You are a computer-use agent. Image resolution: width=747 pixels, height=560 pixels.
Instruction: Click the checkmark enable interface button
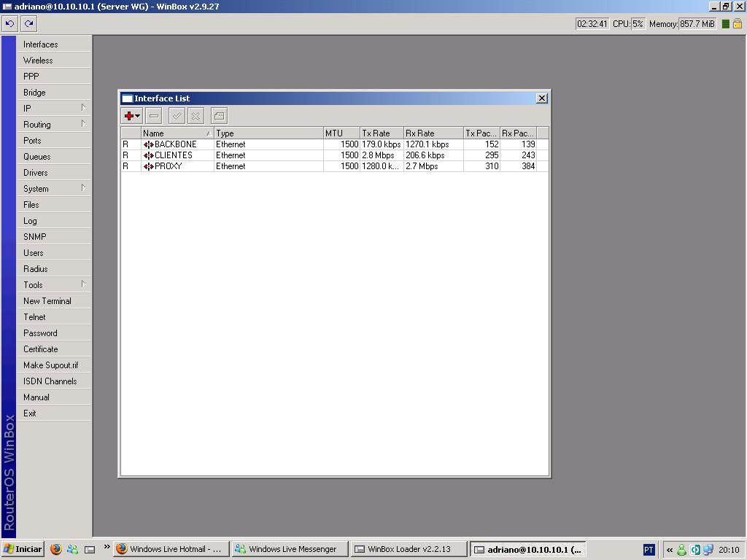177,116
